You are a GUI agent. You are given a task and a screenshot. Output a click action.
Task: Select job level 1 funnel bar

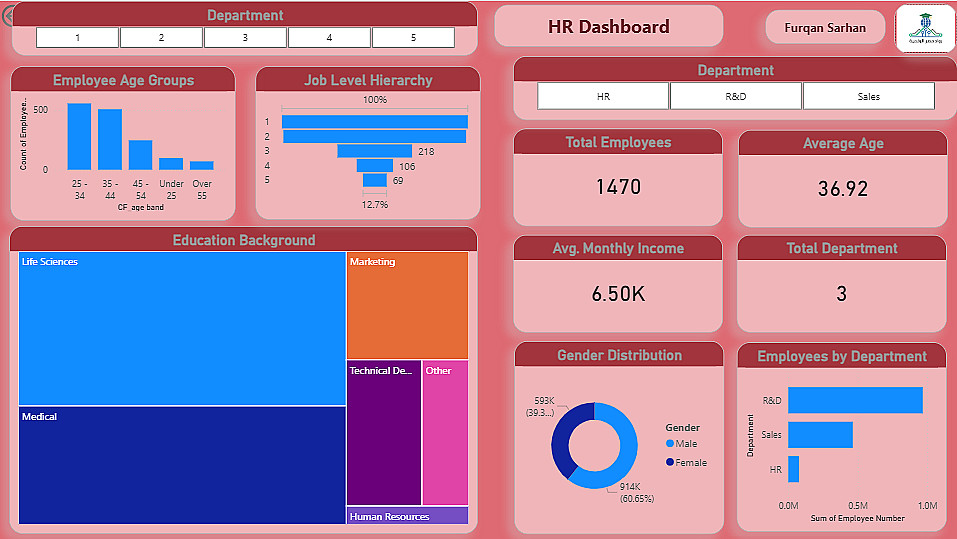[375, 121]
